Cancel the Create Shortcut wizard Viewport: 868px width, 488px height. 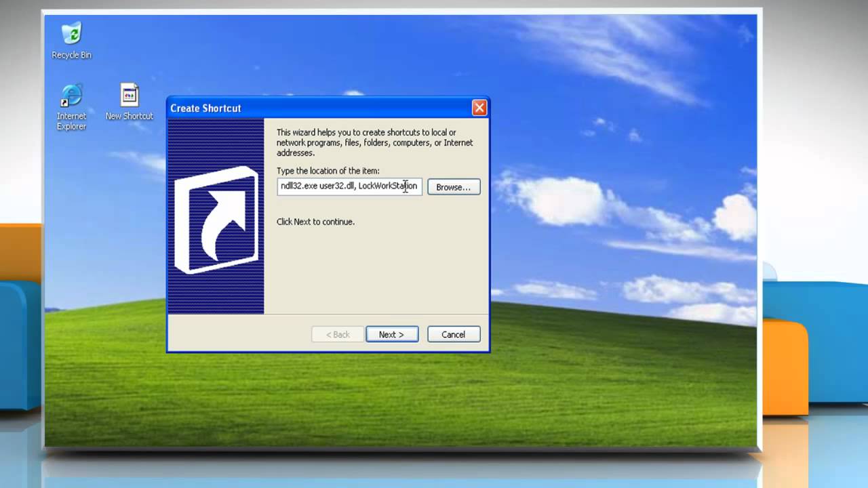(453, 334)
